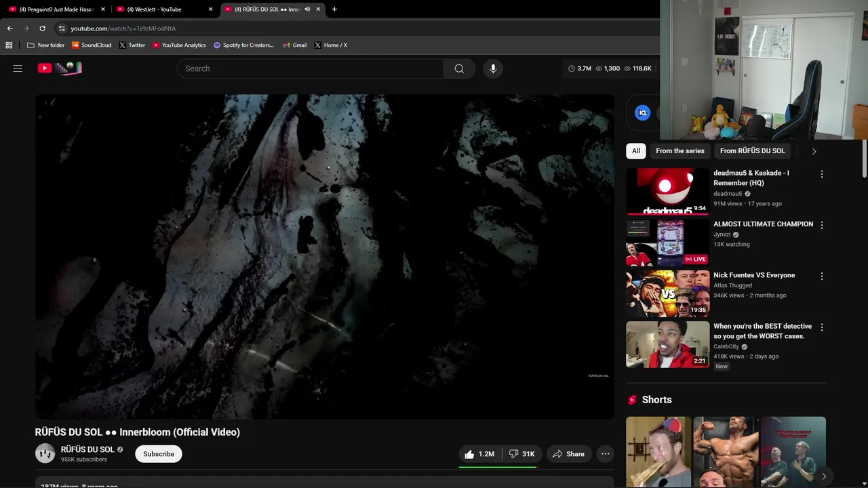This screenshot has height=488, width=868.
Task: Open a new browser tab
Action: [x=334, y=9]
